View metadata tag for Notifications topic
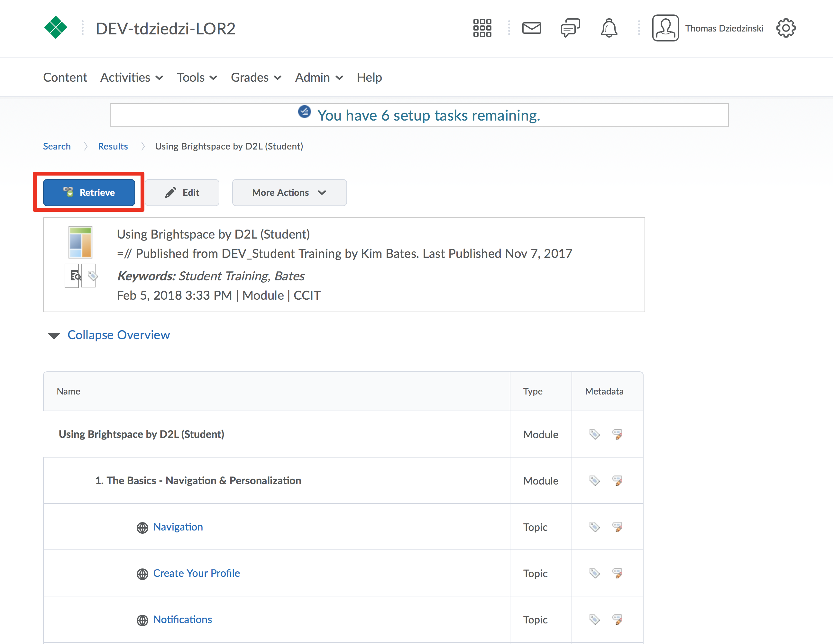Image resolution: width=833 pixels, height=644 pixels. 594,619
